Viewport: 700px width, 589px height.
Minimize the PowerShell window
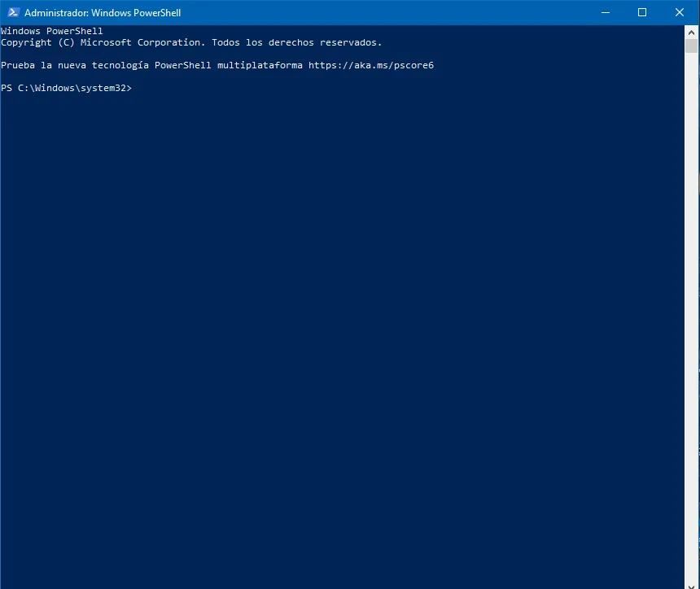click(x=606, y=12)
